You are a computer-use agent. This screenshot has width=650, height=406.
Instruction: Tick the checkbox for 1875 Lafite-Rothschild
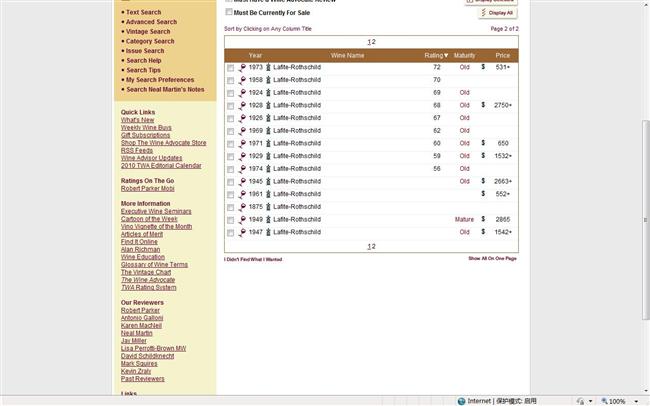point(230,207)
